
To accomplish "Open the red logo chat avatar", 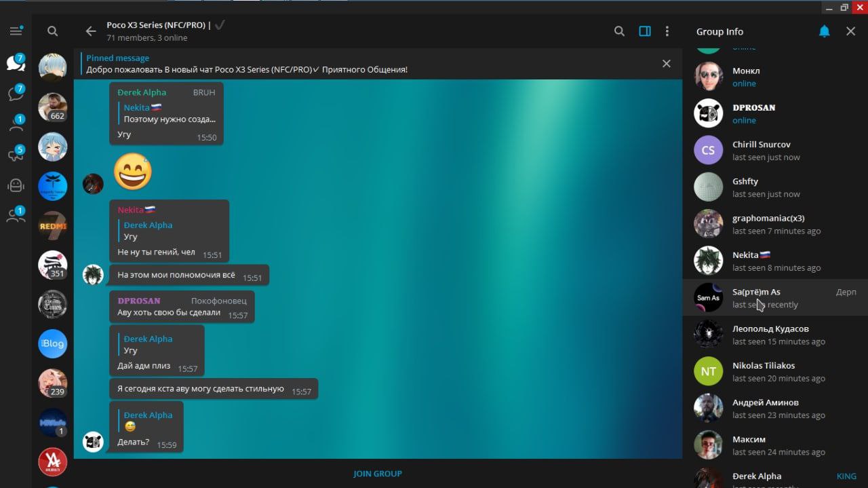I will point(53,462).
